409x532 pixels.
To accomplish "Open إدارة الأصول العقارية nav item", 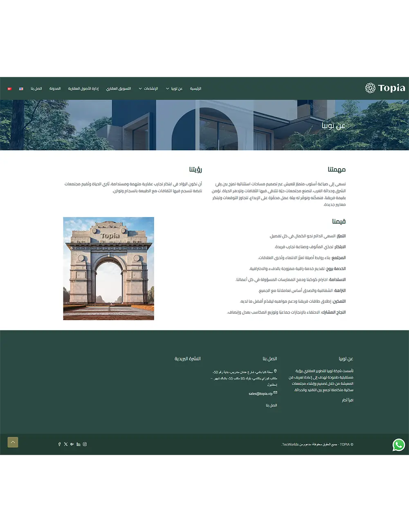I will (x=83, y=89).
